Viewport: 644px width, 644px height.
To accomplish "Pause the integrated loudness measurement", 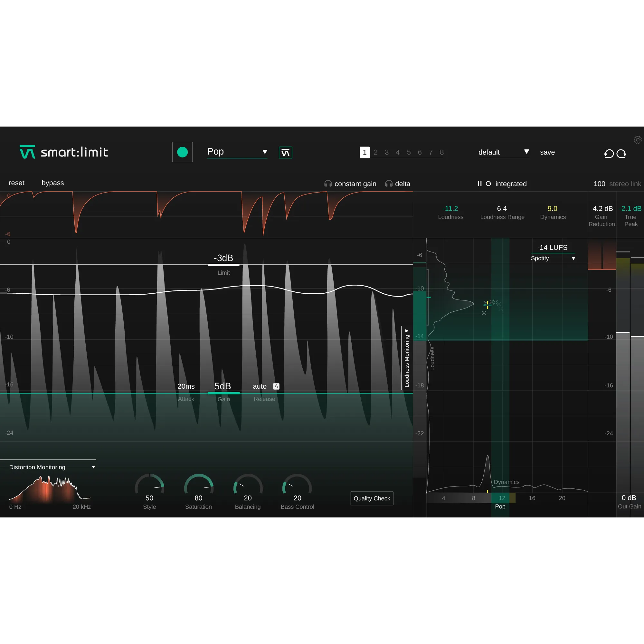I will (480, 184).
